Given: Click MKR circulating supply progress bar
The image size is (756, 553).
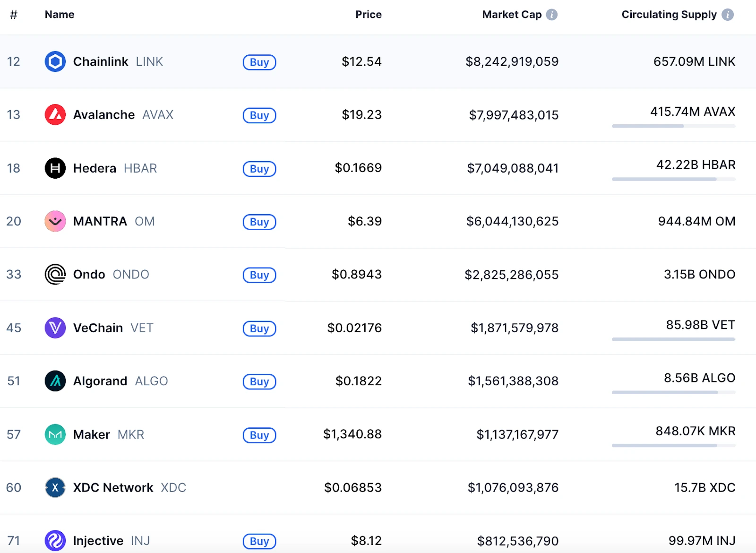Looking at the screenshot, I should 673,446.
